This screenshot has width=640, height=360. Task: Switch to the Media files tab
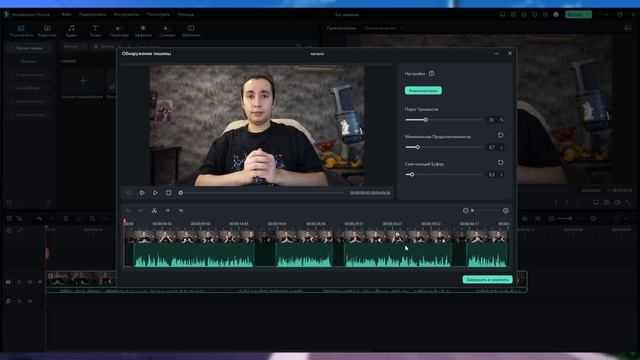[21, 31]
